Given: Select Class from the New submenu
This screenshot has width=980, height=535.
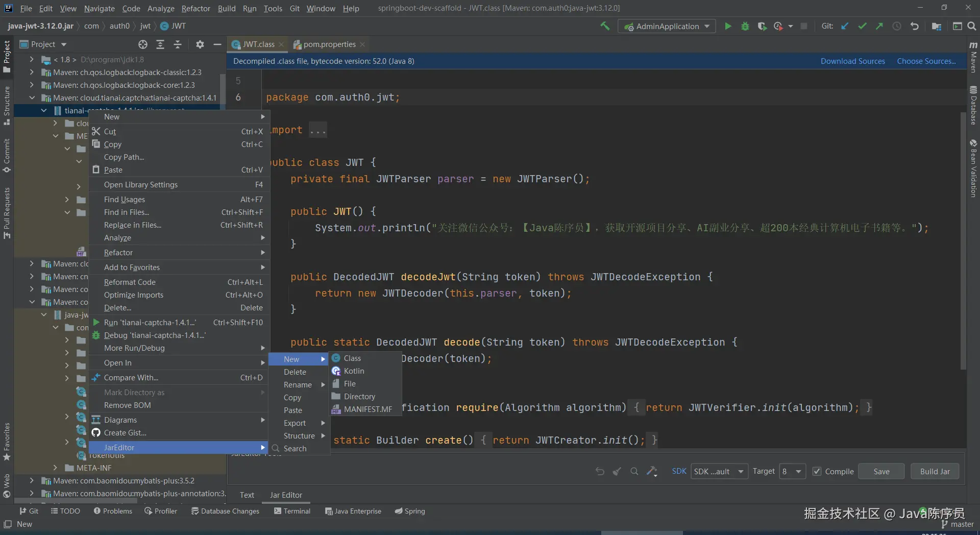Looking at the screenshot, I should 352,358.
